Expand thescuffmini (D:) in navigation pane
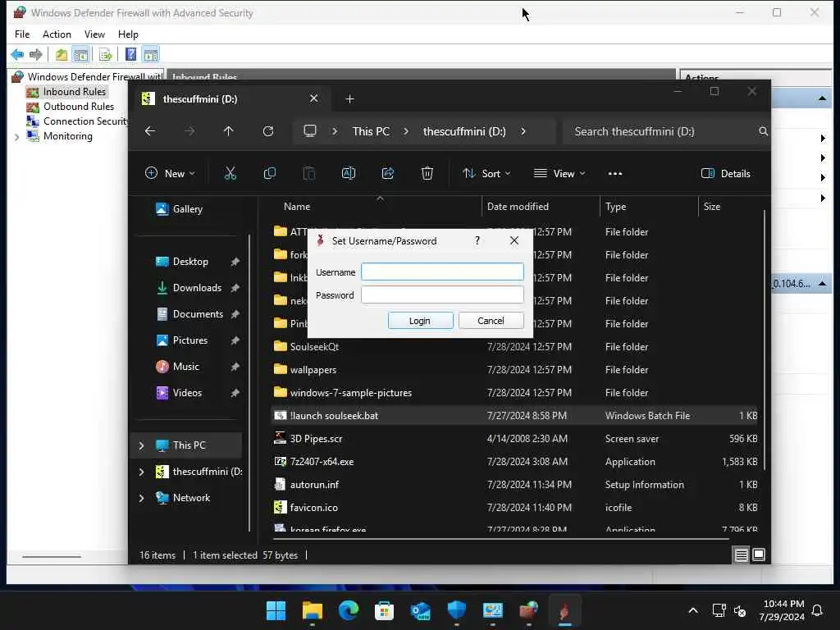Screen dimensions: 840x630 141,472
